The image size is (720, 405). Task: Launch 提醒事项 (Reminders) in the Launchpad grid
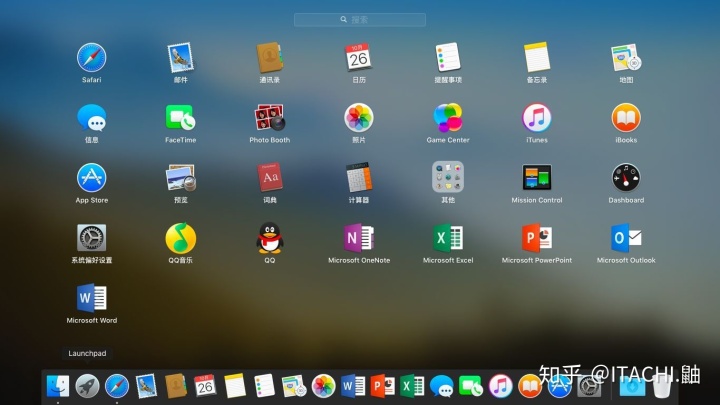448,57
